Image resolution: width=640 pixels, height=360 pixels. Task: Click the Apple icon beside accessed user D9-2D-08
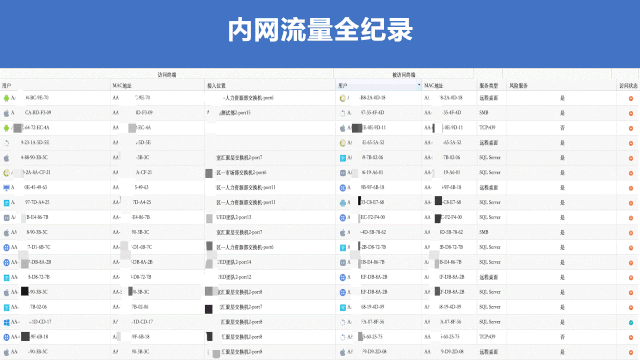pos(343,352)
